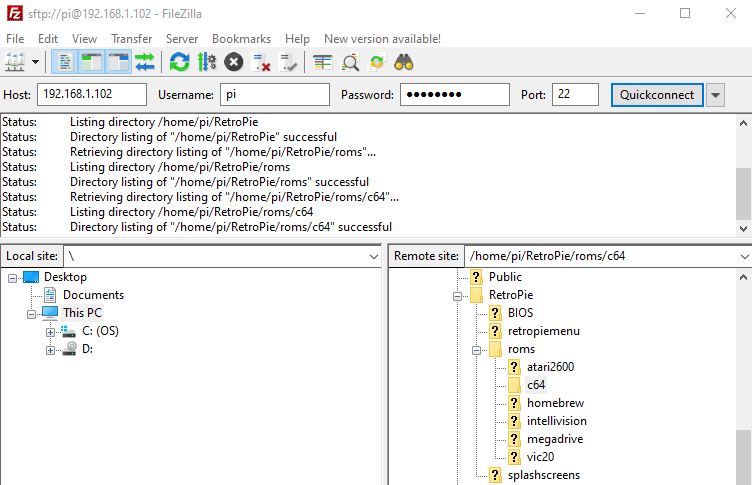
Task: Disconnect from the current server
Action: [261, 62]
